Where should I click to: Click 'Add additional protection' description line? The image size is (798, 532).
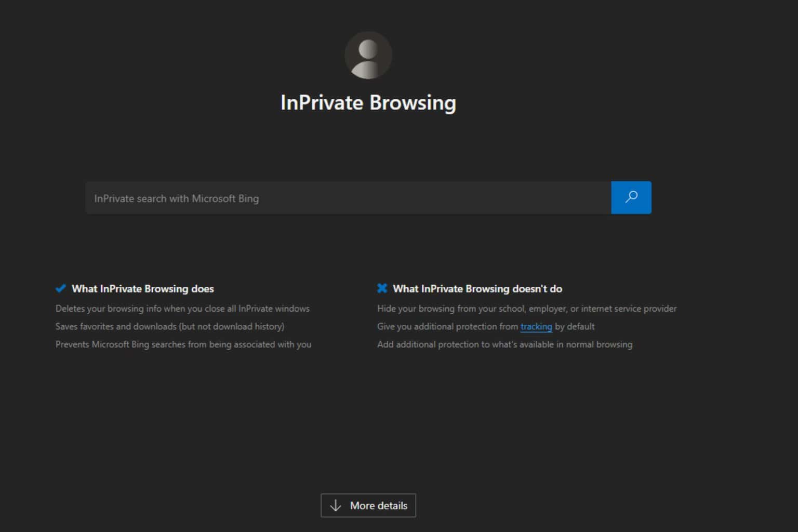point(504,344)
